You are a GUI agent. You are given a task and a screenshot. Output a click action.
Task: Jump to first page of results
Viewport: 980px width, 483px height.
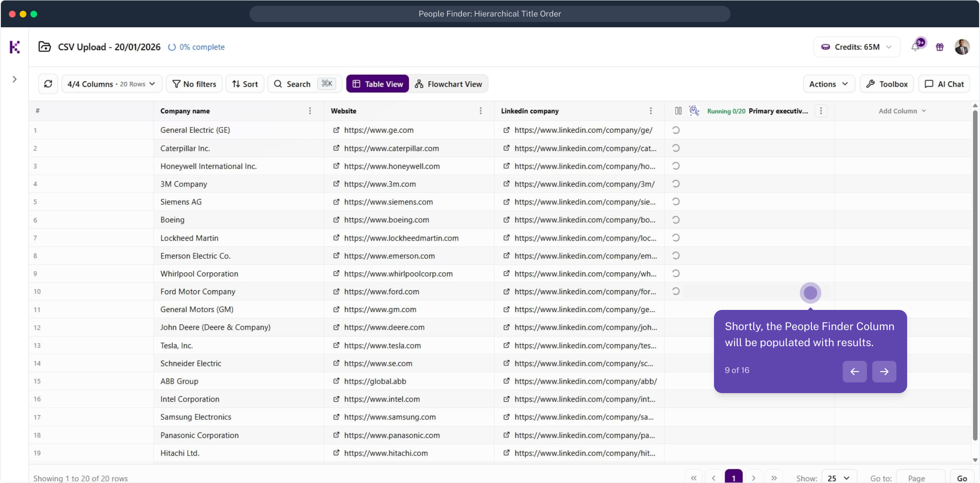coord(693,478)
